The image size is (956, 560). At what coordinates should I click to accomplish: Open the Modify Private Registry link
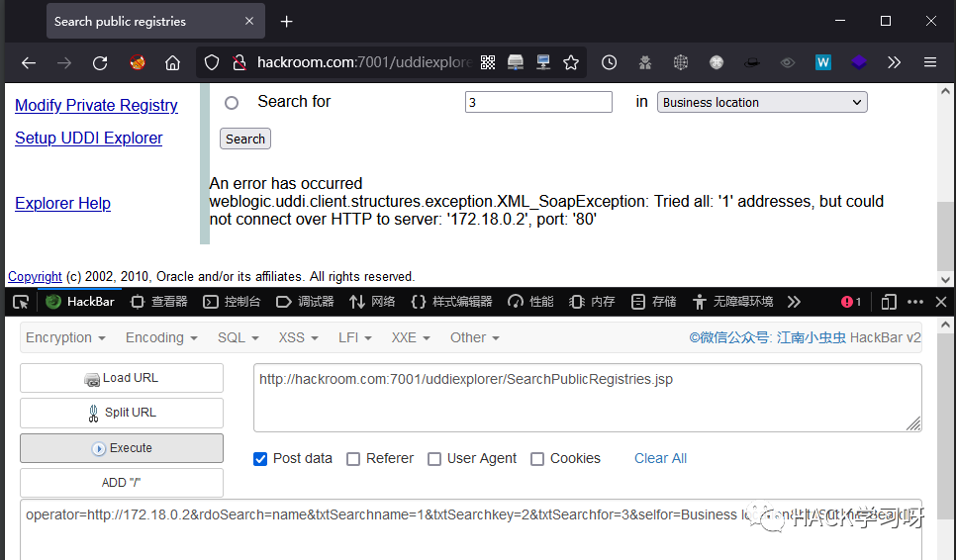click(96, 106)
